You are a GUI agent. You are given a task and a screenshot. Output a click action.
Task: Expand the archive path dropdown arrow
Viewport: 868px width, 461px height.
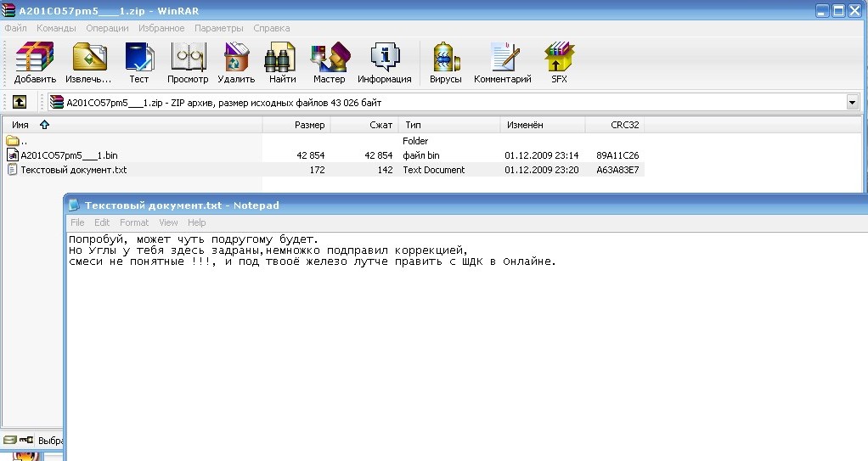pos(852,102)
